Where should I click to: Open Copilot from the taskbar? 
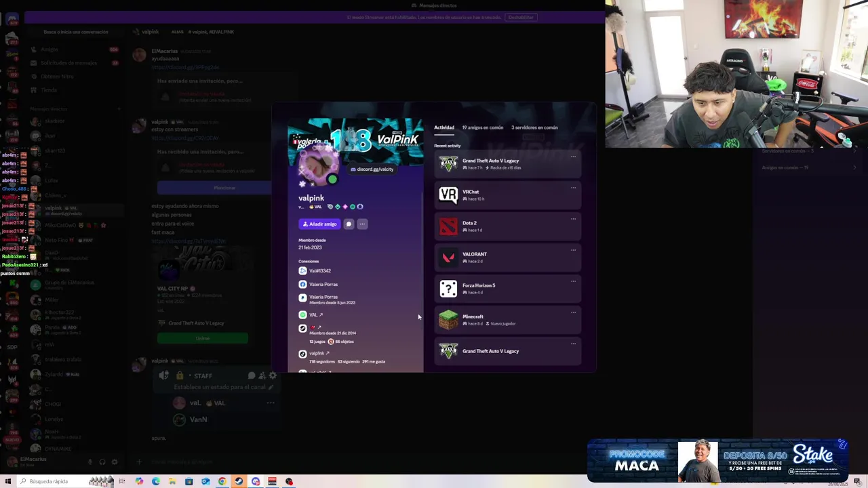(x=139, y=481)
